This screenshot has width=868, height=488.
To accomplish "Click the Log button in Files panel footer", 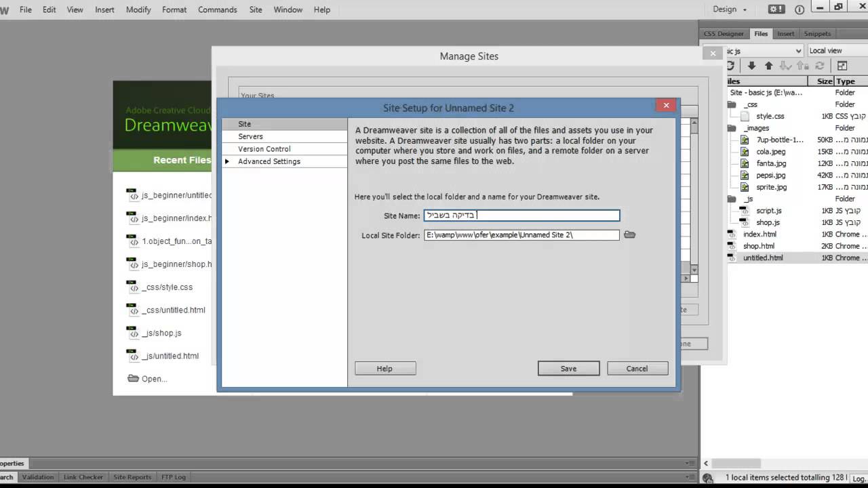I will coord(859,479).
